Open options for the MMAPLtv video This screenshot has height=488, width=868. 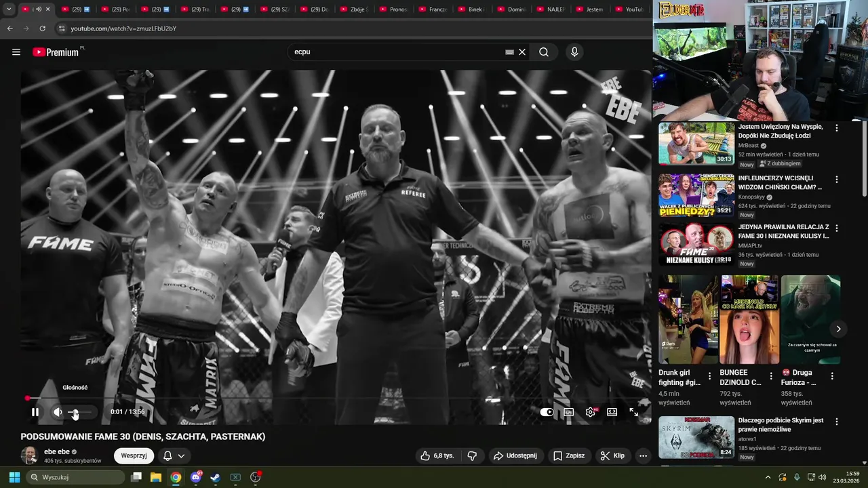point(837,228)
